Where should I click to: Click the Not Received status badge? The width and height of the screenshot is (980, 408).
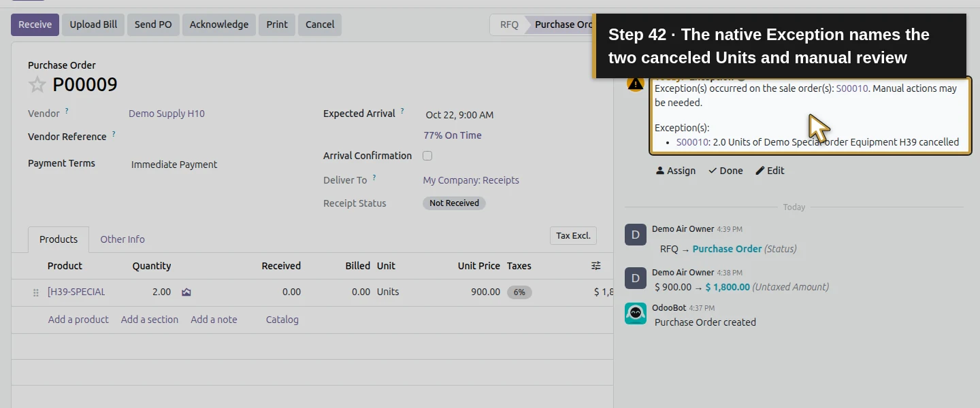pyautogui.click(x=454, y=203)
